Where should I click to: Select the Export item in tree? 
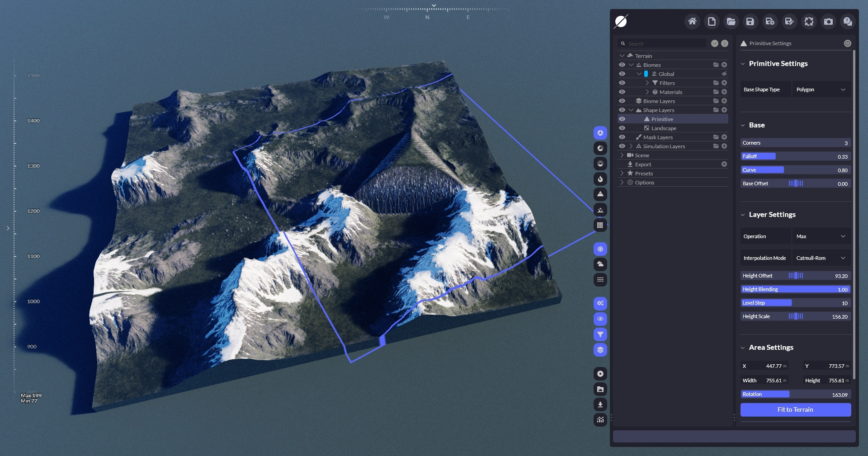(x=643, y=165)
